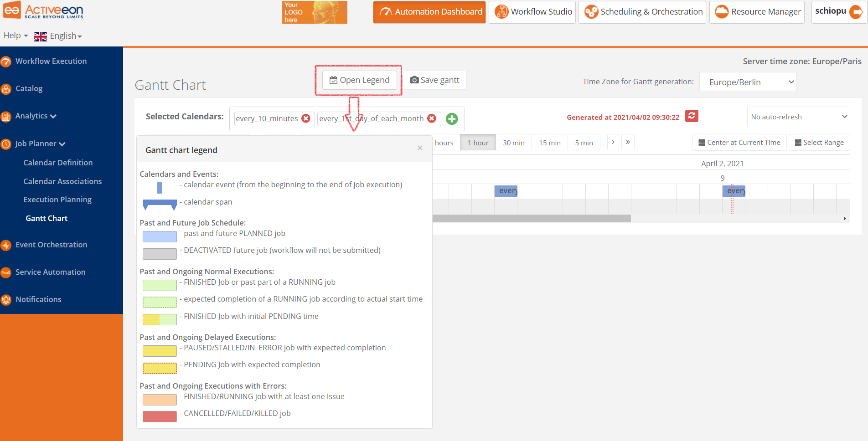This screenshot has height=441, width=868.
Task: Go to Execution Planning
Action: 57,200
